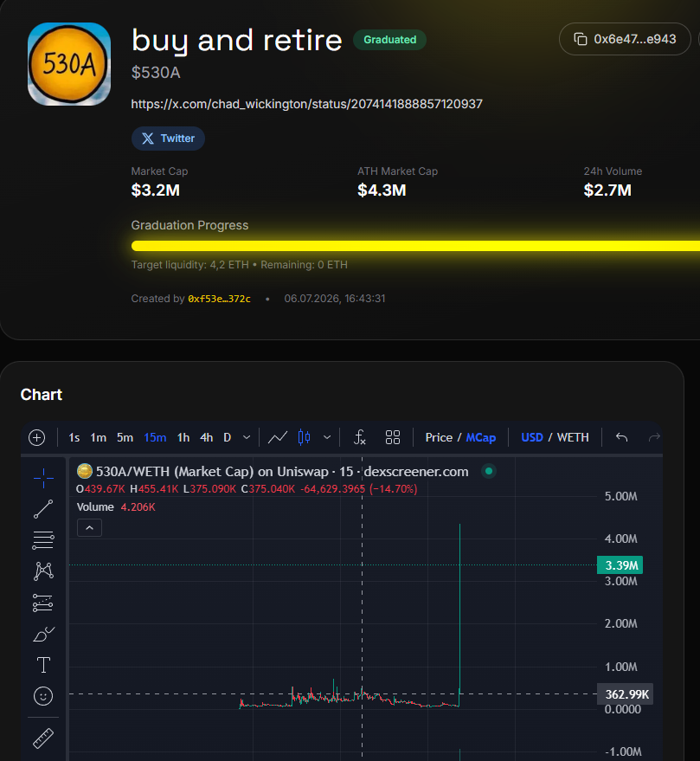Image resolution: width=700 pixels, height=761 pixels.
Task: Click the green market status dot
Action: coord(489,471)
